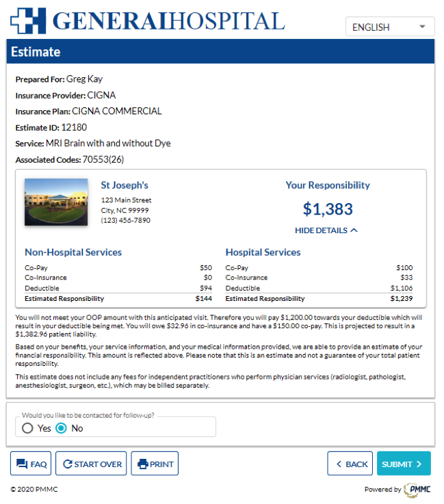The width and height of the screenshot is (444, 504).
Task: Click the PMMC logo in footer
Action: pos(417,490)
